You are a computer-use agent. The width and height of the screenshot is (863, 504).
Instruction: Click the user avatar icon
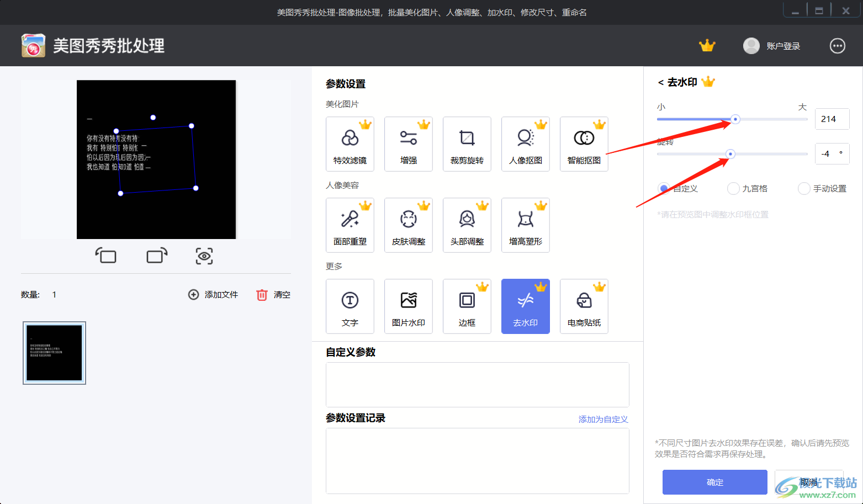coord(751,46)
